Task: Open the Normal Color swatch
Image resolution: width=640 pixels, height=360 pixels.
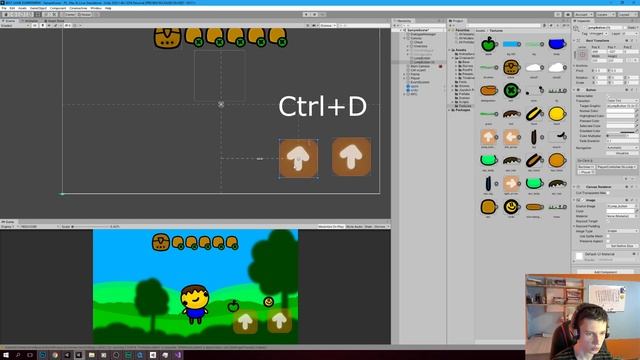Action: [620, 111]
